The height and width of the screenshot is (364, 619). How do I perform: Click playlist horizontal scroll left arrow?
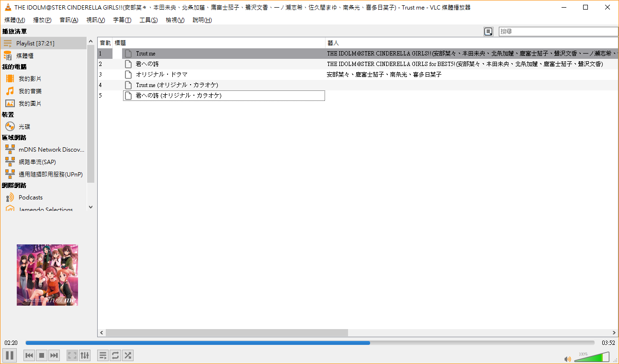click(101, 332)
